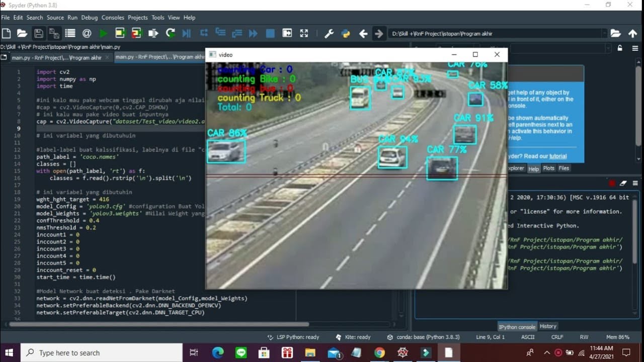Image resolution: width=644 pixels, height=362 pixels.
Task: Click the conda: base status entry
Action: pos(424,337)
